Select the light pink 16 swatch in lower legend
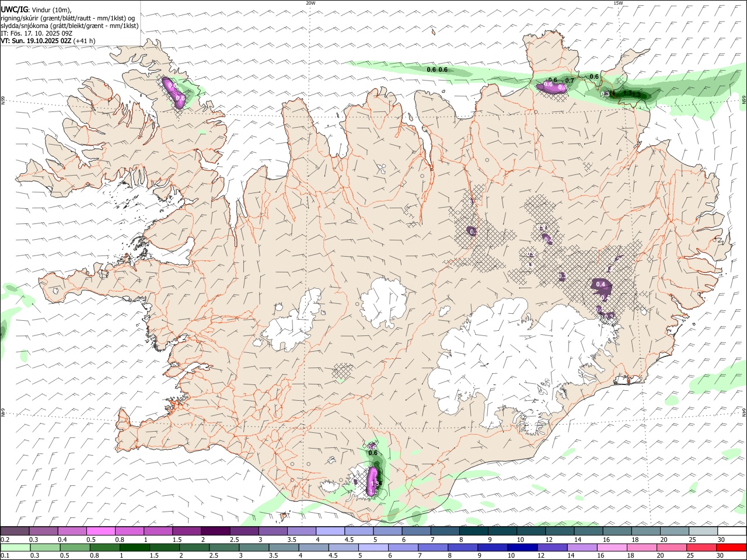 tap(611, 547)
